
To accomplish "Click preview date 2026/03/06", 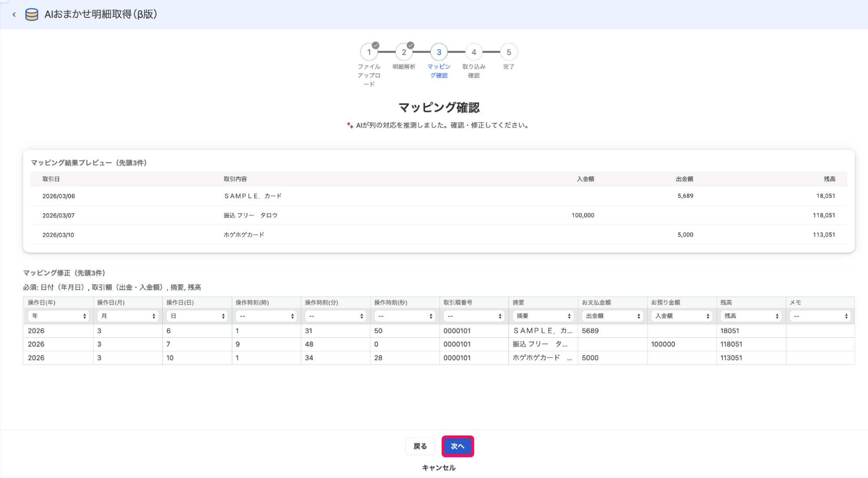I will point(59,196).
